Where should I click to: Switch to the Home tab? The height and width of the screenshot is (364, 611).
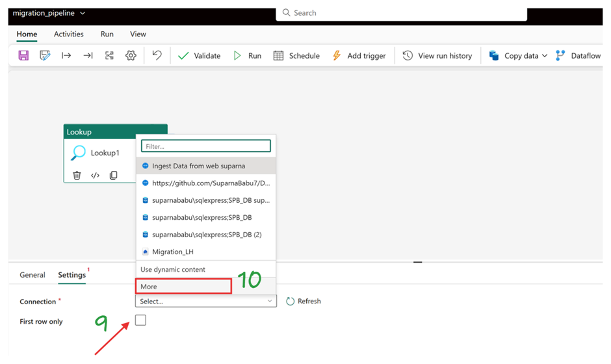27,34
